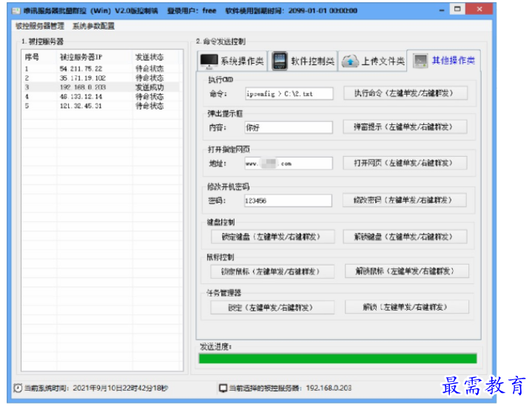Viewport: 532px width, 409px height.
Task: Select server row 192.168.0.203
Action: pos(101,87)
